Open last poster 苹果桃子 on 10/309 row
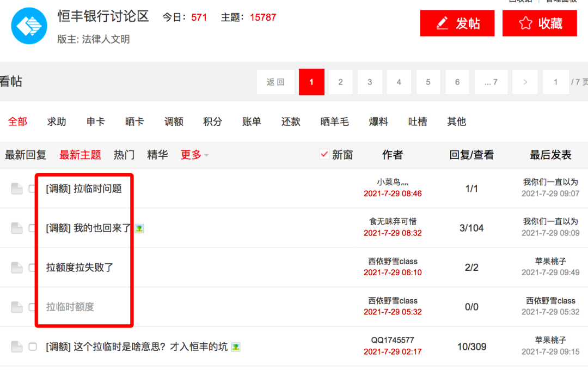Viewport: 588px width, 370px height. point(550,341)
